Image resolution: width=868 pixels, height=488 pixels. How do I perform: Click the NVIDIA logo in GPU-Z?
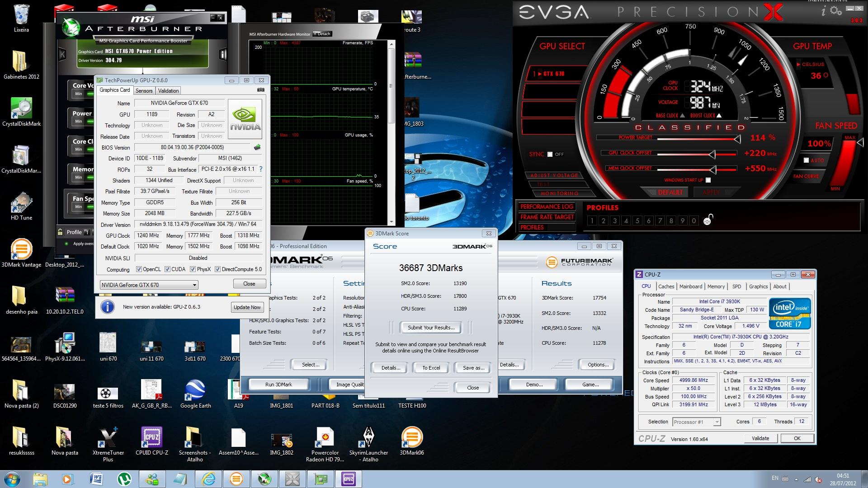click(x=245, y=119)
